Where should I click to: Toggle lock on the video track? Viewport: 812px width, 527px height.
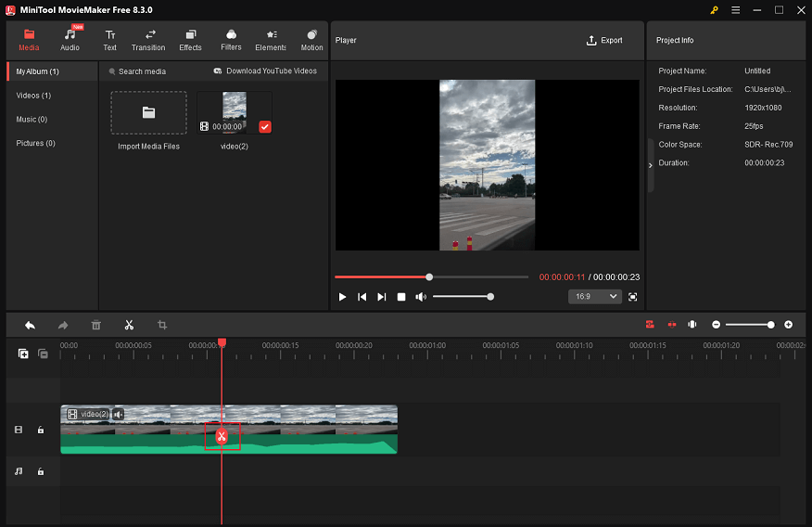41,430
